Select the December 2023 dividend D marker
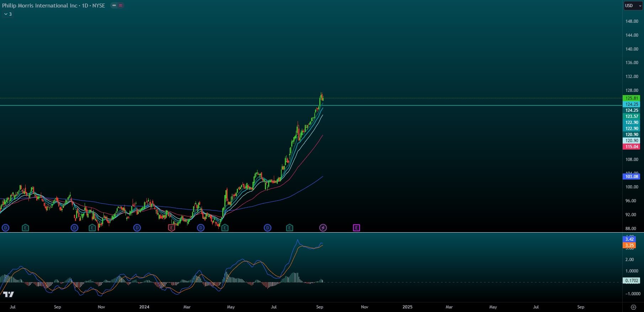The width and height of the screenshot is (644, 312). pos(137,228)
